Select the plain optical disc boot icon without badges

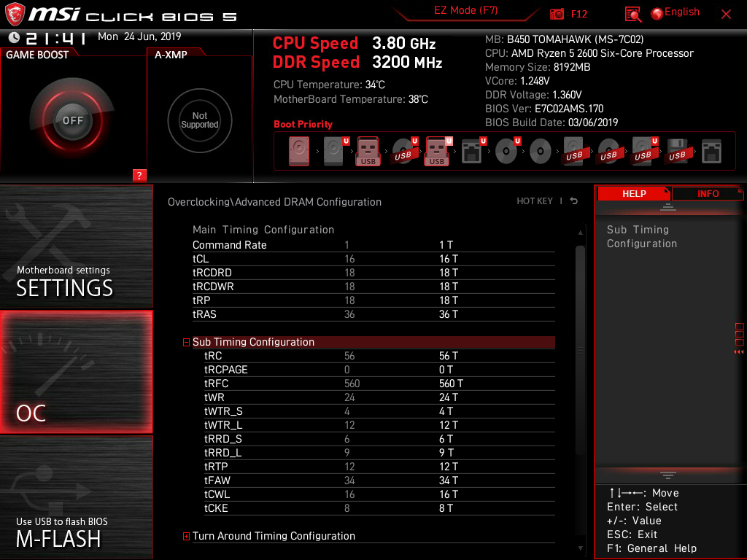541,152
